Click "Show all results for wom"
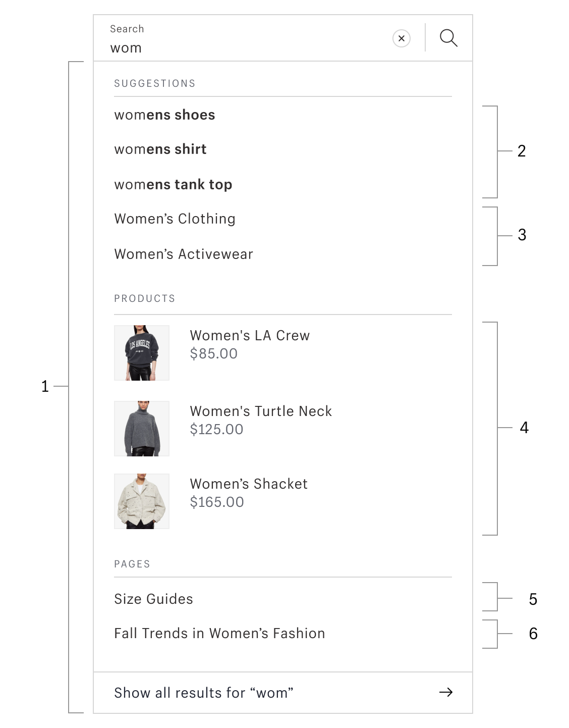 point(204,693)
